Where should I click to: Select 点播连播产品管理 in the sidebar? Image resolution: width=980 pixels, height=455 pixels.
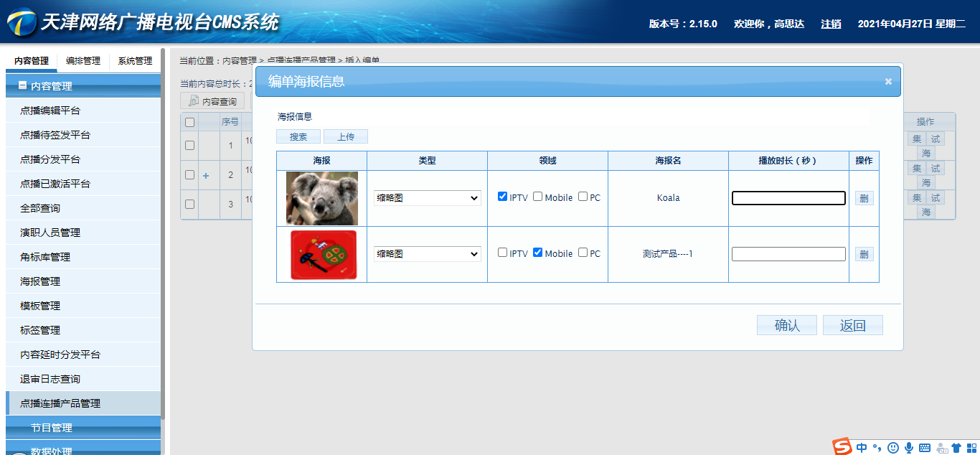coord(83,403)
